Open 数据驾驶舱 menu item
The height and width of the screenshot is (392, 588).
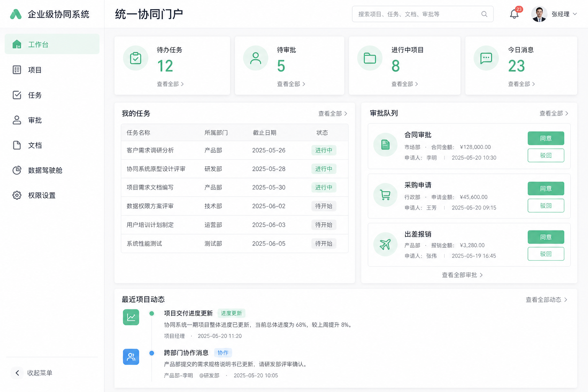[52, 170]
